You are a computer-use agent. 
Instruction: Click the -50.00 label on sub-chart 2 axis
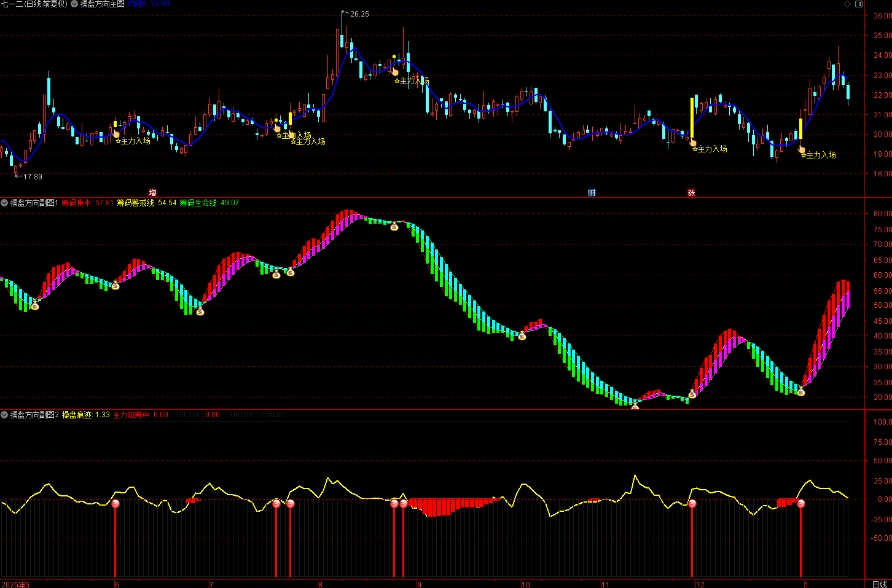881,538
